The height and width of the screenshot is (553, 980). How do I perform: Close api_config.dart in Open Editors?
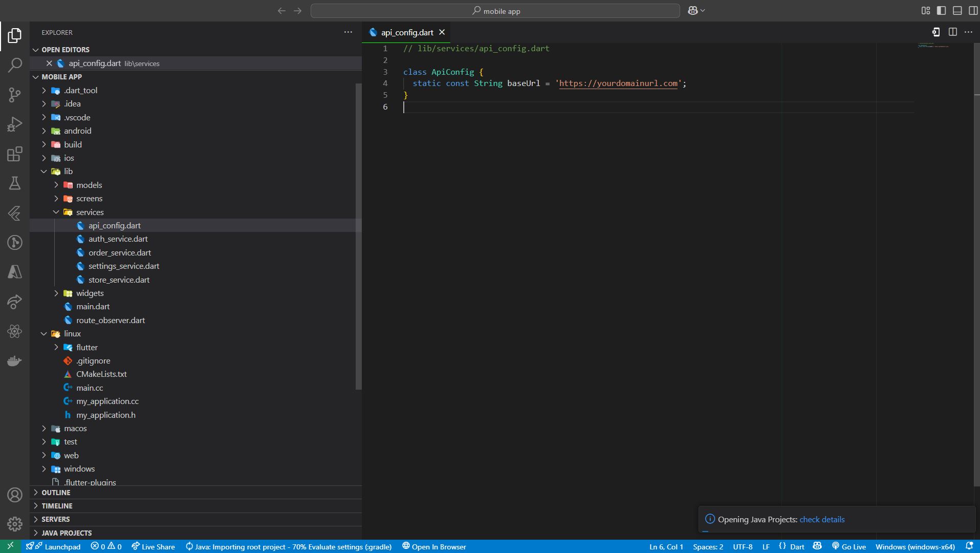pos(49,63)
